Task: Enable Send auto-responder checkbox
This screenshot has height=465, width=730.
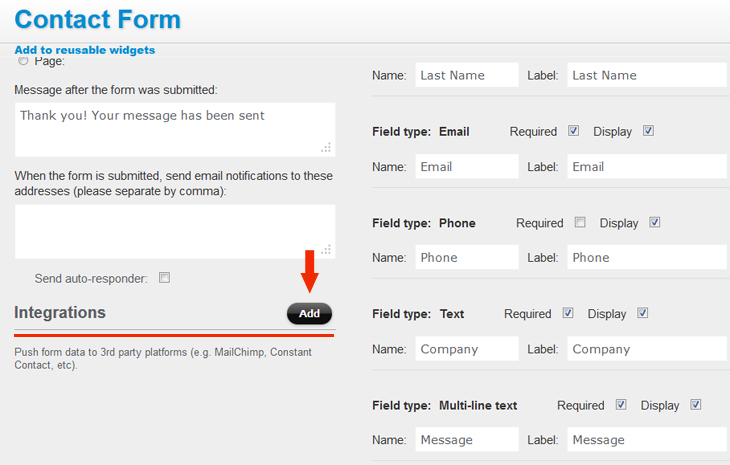Action: pos(164,278)
